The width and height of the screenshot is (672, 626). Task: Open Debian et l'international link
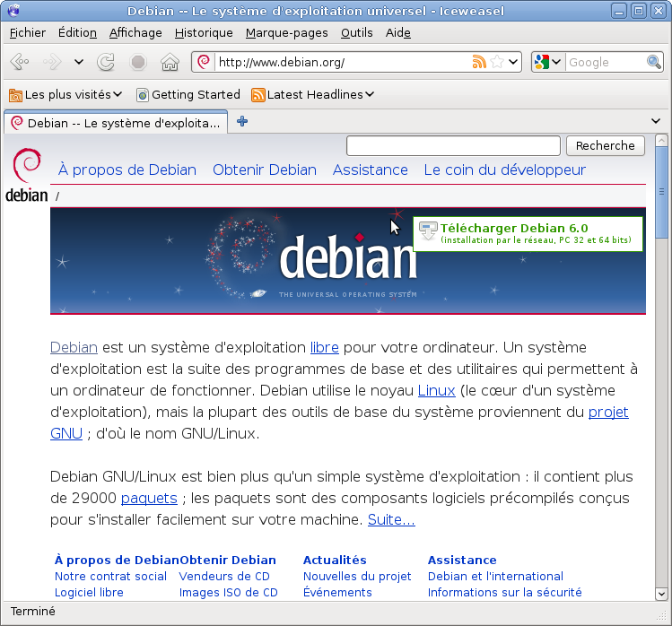[495, 577]
